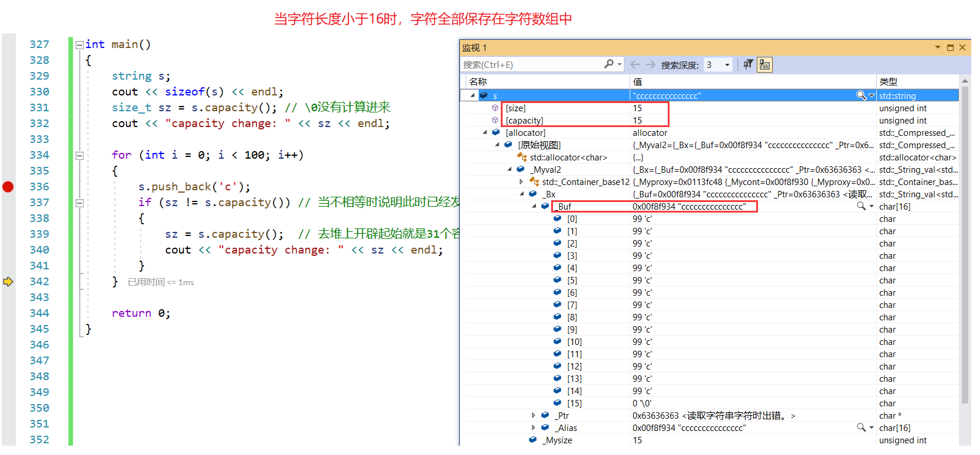Click the _Bx field icon

pyautogui.click(x=533, y=194)
